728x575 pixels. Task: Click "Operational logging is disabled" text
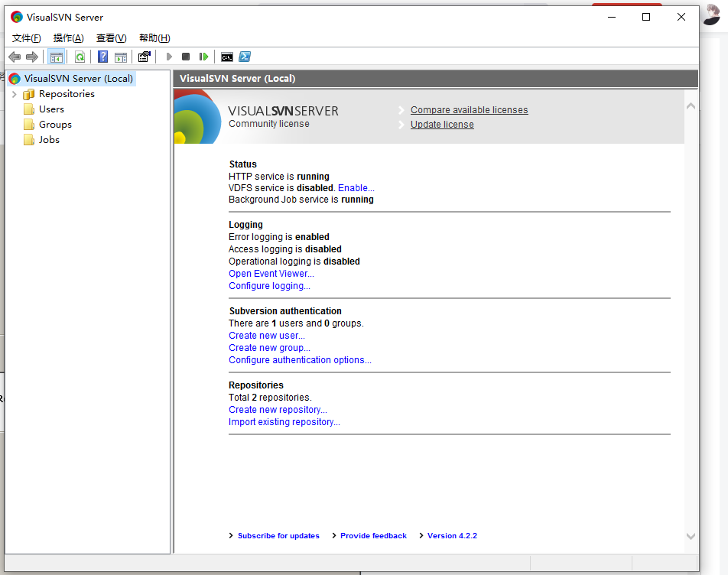pyautogui.click(x=294, y=262)
